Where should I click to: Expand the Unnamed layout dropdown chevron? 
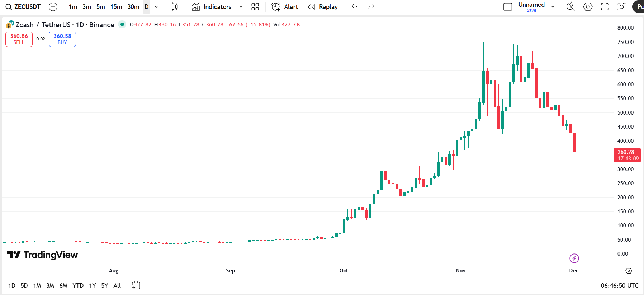tap(553, 7)
